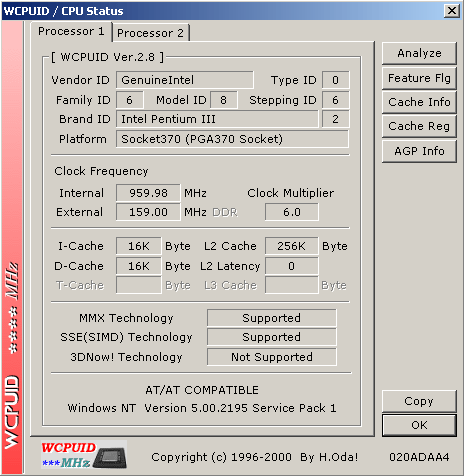Close the WCPUID CPU Status window
Viewport: 464px width, 476px height.
[x=452, y=11]
